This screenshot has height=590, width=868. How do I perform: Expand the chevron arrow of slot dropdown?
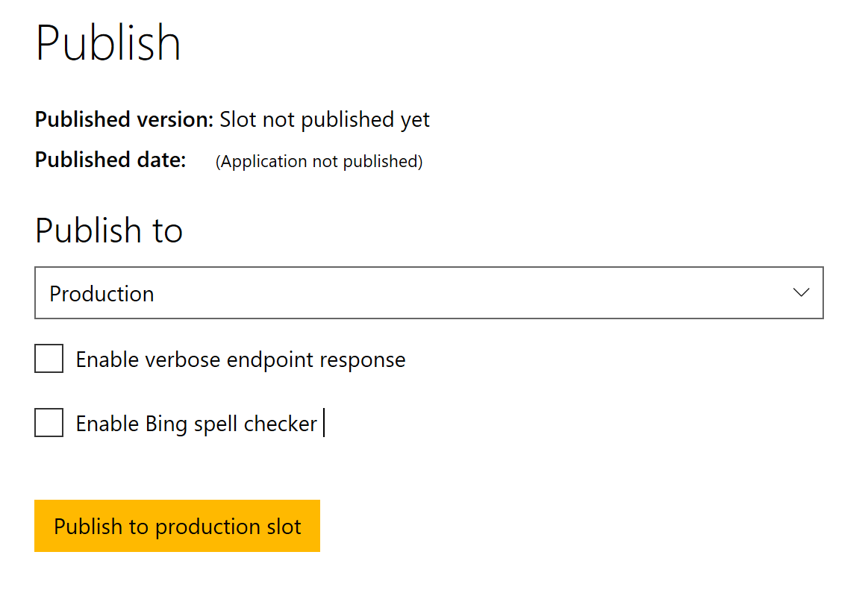tap(801, 292)
